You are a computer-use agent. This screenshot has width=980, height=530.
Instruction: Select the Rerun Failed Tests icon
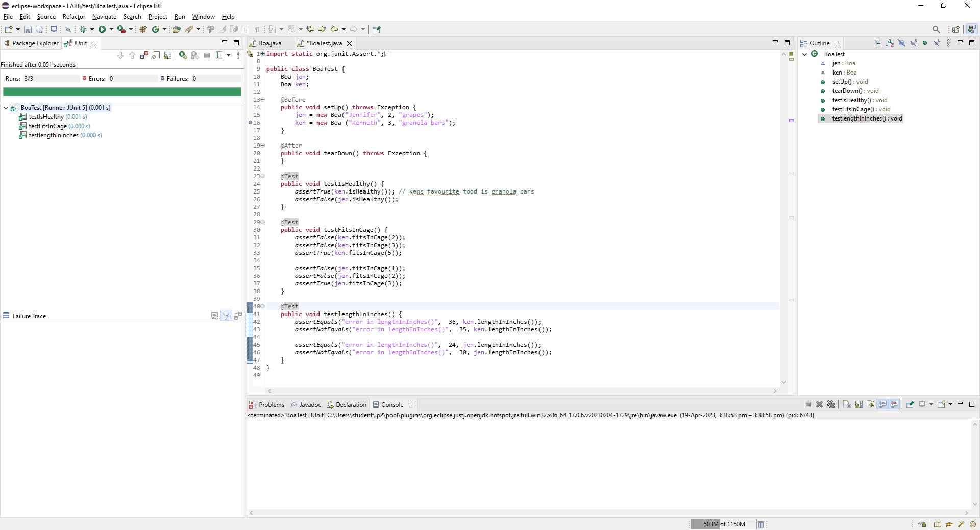tap(195, 55)
